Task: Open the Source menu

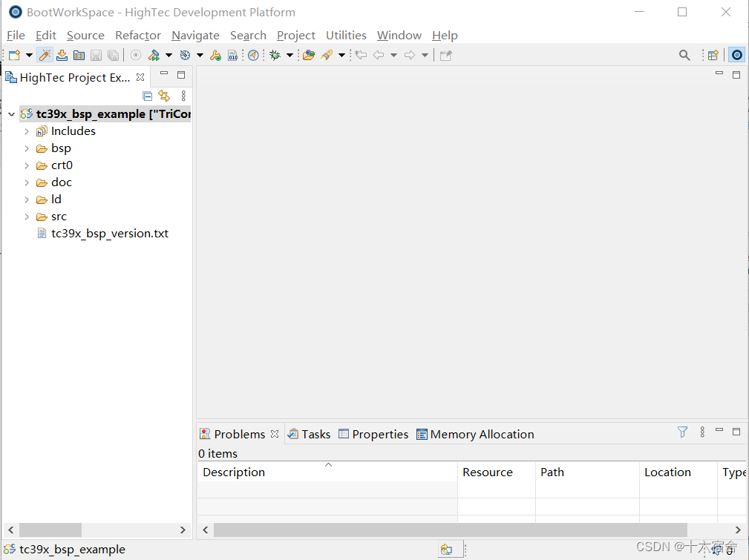Action: [x=85, y=36]
